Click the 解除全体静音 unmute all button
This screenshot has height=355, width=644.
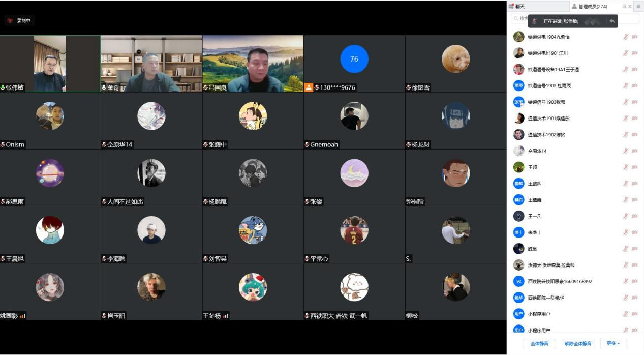click(x=578, y=344)
